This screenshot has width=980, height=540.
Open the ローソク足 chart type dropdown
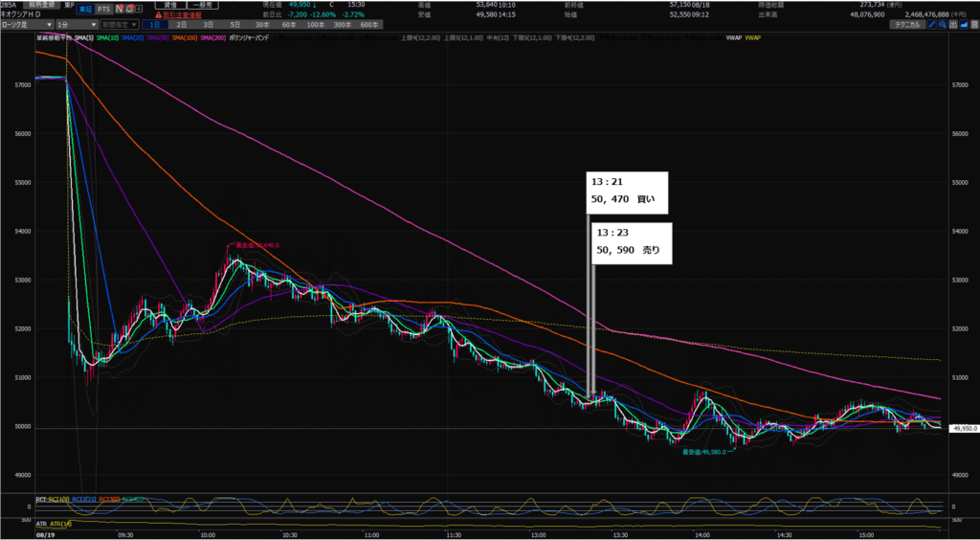(x=26, y=25)
